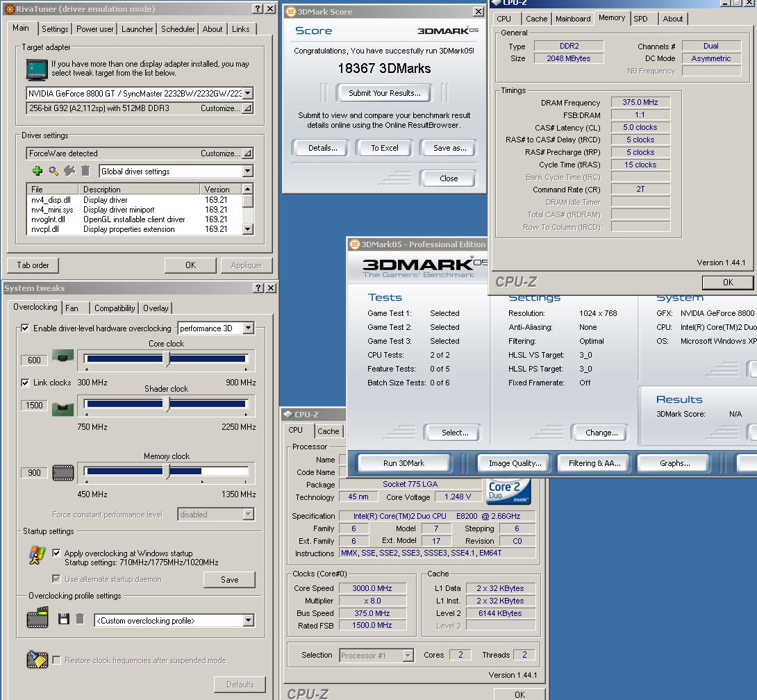Click the magnifier icon in Driver settings

53,171
